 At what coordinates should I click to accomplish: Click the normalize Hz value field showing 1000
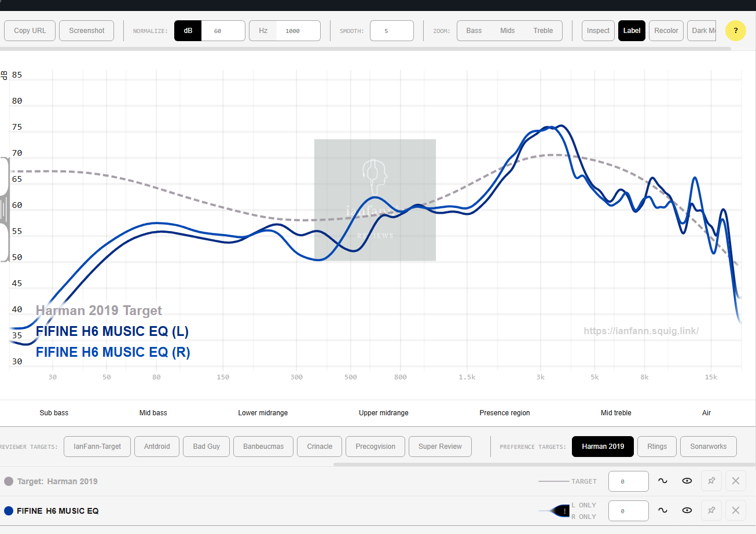click(x=298, y=31)
